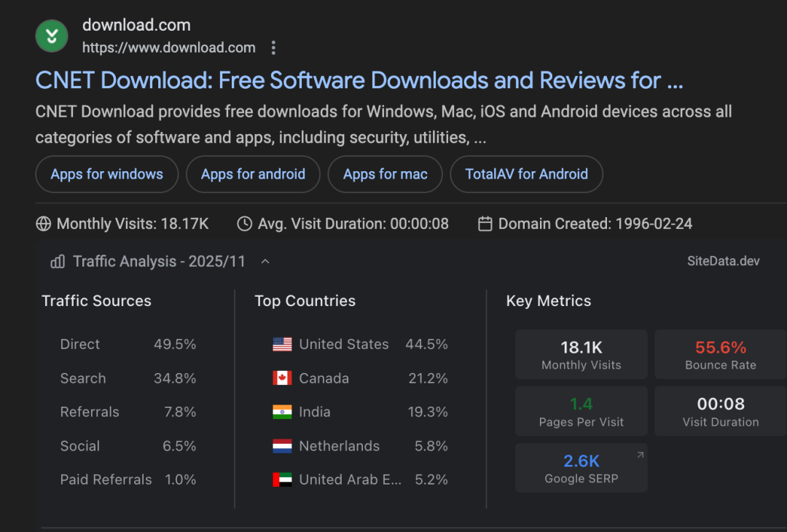Click the result description snippet text
This screenshot has width=787, height=532.
pos(383,125)
